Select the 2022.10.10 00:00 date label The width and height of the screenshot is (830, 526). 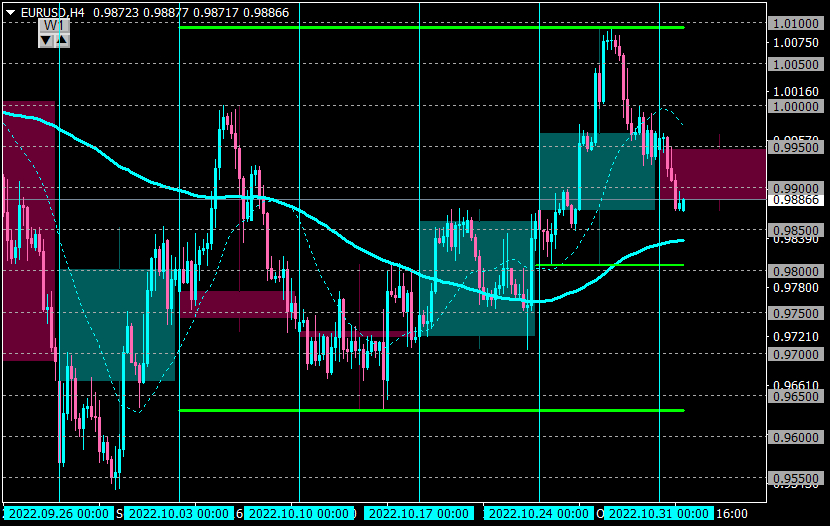(299, 513)
